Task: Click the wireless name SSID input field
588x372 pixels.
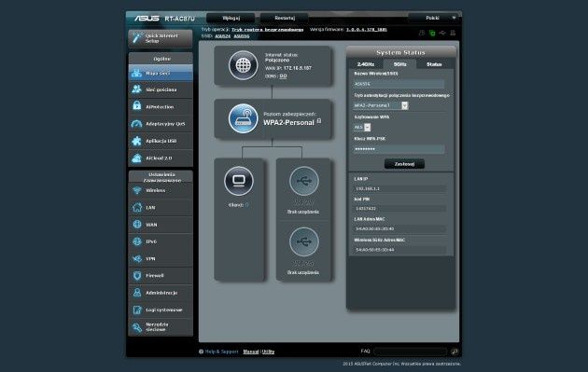Action: (x=399, y=84)
